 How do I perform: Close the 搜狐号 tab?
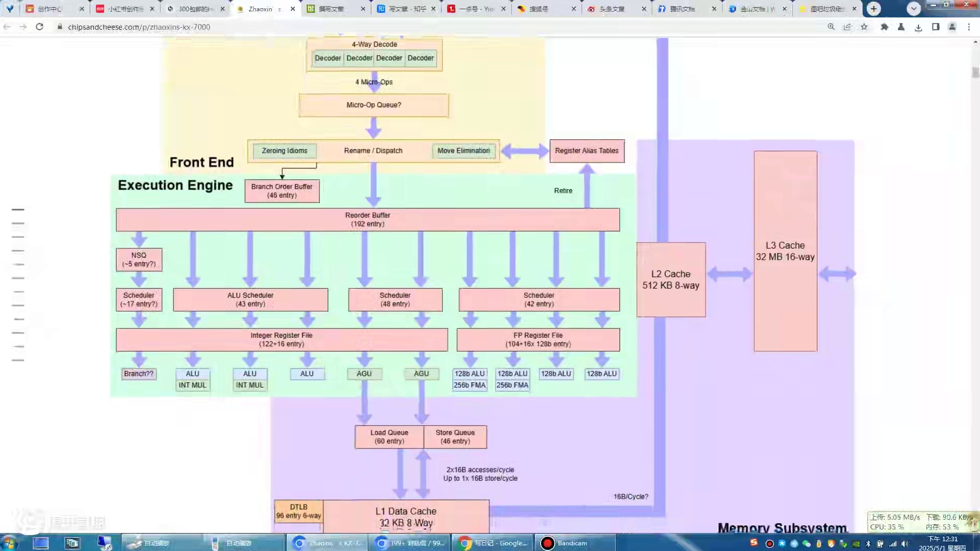tap(573, 9)
